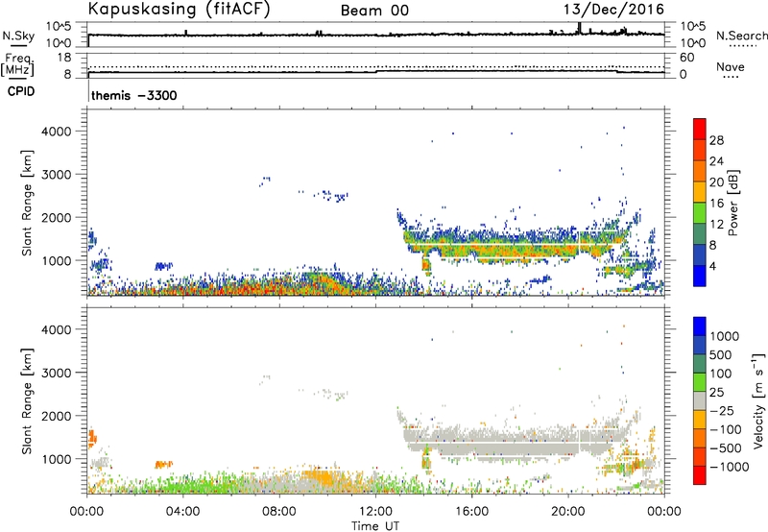Click the 'Time UT' axis title
The height and width of the screenshot is (532, 768).
click(x=375, y=526)
